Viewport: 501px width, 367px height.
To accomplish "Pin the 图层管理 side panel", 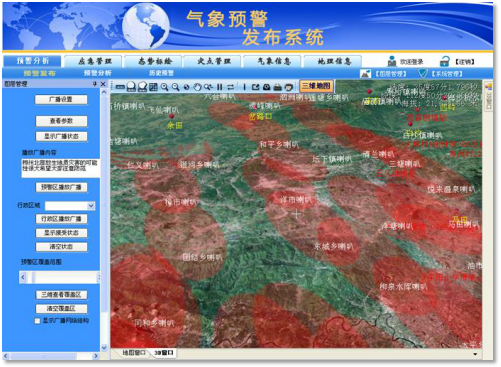I will [95, 84].
